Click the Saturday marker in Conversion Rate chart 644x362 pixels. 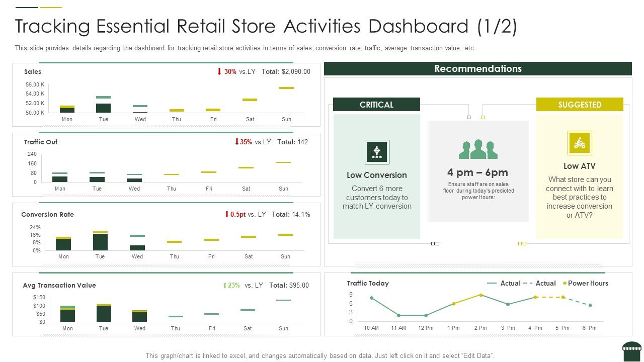point(249,237)
